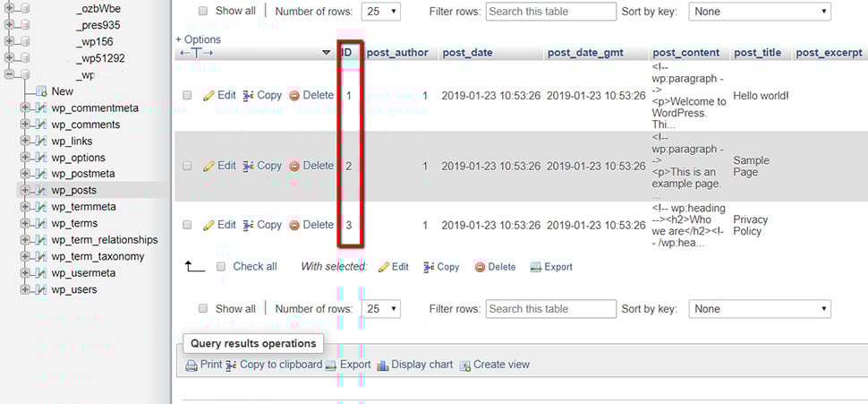The height and width of the screenshot is (404, 868).
Task: Select the checkbox for row ID 1
Action: (187, 96)
